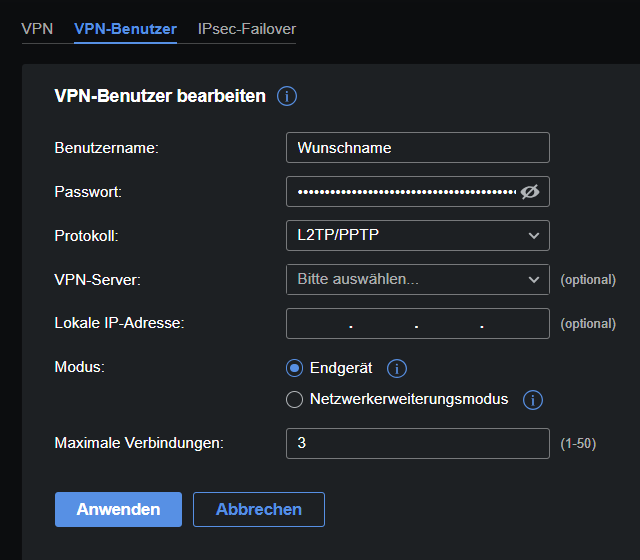Screen dimensions: 640x560
Task: Toggle password visibility eye icon
Action: (530, 191)
